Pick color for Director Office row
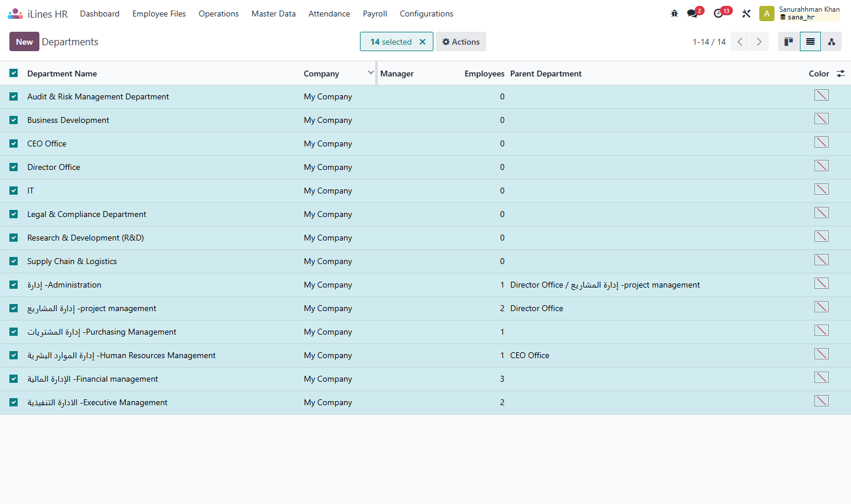The height and width of the screenshot is (504, 851). coord(822,166)
